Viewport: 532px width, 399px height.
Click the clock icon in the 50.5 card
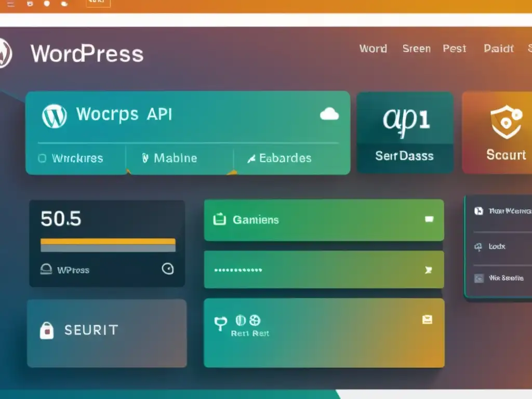click(168, 269)
